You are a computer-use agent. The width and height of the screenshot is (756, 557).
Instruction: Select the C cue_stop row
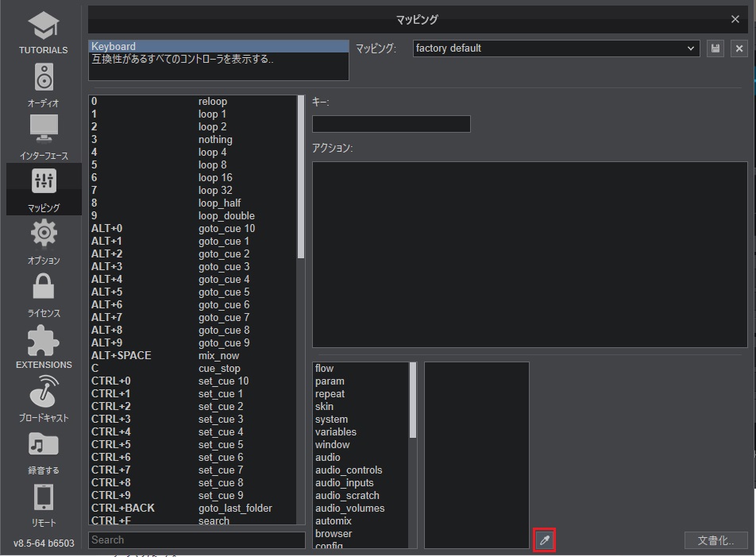pos(193,369)
